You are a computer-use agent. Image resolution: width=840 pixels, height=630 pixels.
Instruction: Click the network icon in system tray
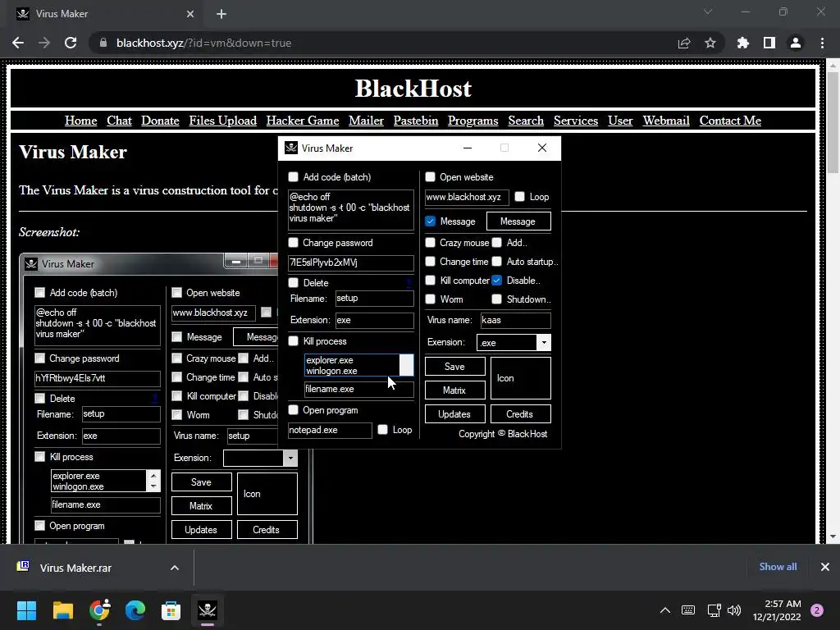(714, 610)
